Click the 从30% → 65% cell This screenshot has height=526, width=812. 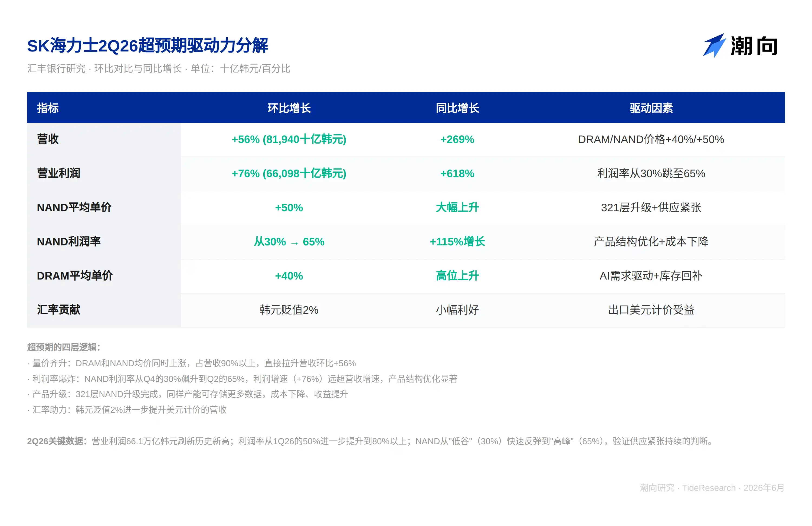click(289, 242)
